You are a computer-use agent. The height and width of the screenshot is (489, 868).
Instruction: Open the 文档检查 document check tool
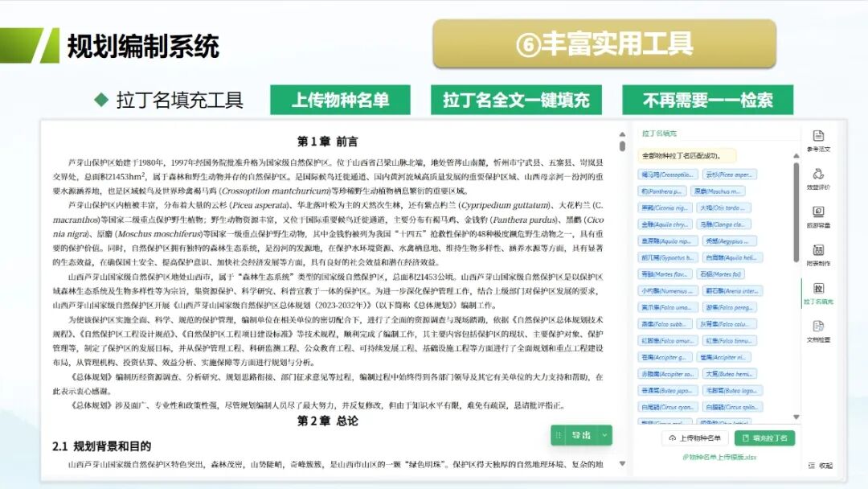pos(818,331)
